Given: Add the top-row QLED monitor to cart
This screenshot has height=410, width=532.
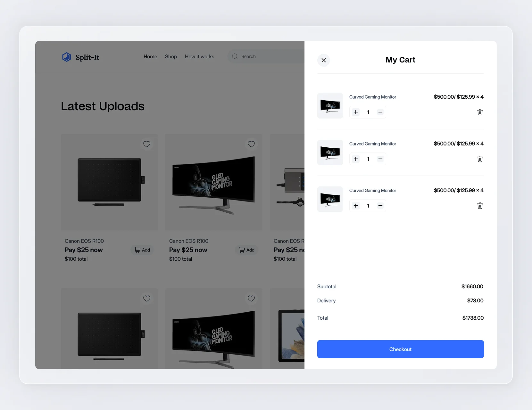Looking at the screenshot, I should [x=246, y=250].
